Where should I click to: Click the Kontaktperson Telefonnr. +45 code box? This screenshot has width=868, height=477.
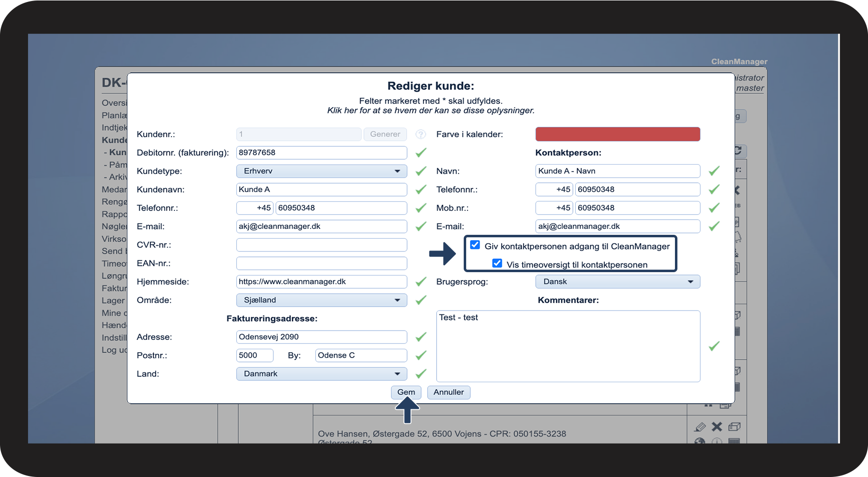pyautogui.click(x=554, y=190)
